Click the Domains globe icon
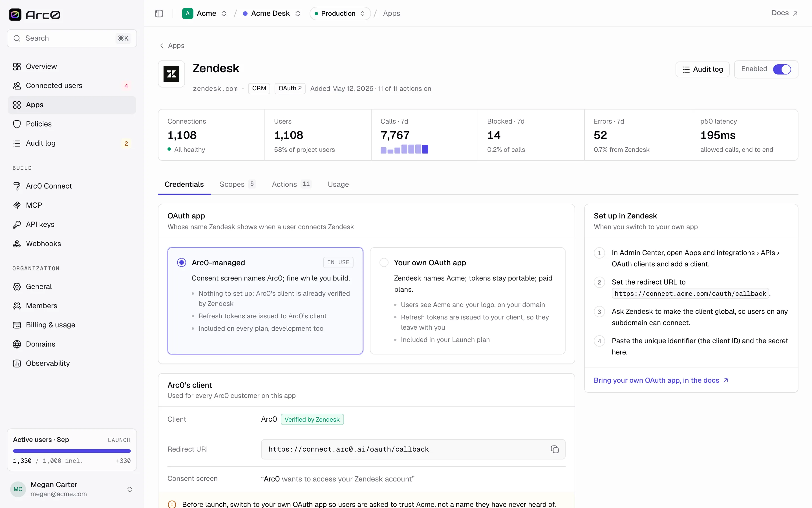Screen dimensions: 812x508 point(17,344)
